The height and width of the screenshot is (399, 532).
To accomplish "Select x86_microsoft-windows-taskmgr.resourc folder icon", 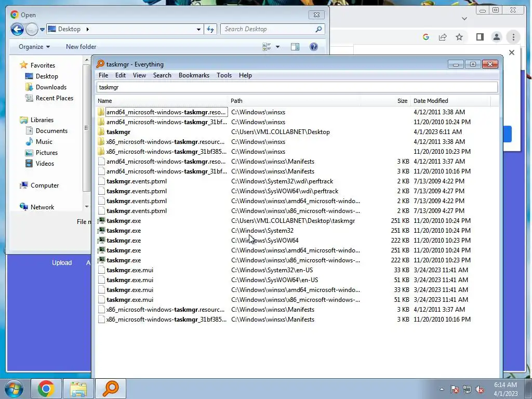I will 101,141.
